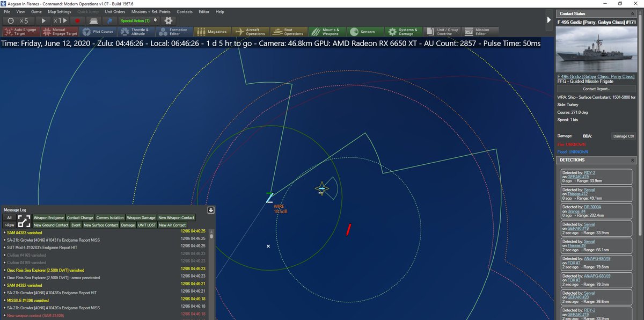Open Systems & Damage
Image resolution: width=644 pixels, height=320 pixels.
(402, 32)
